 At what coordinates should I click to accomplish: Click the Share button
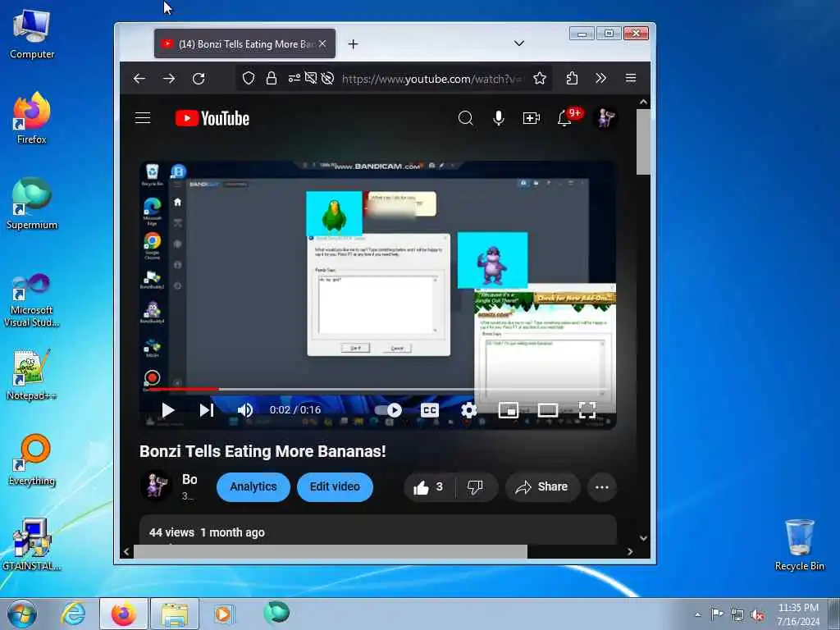[x=541, y=487]
